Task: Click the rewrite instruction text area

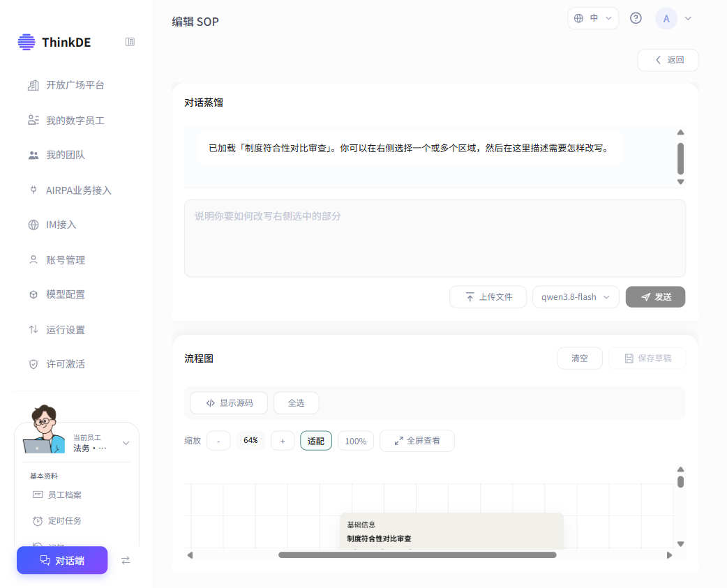Action: click(x=435, y=238)
